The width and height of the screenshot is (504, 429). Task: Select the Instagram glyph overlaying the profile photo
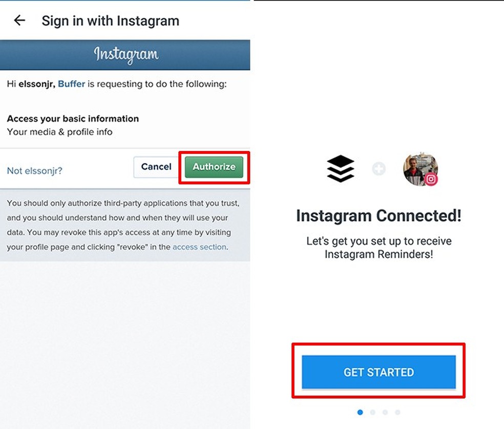pos(432,180)
